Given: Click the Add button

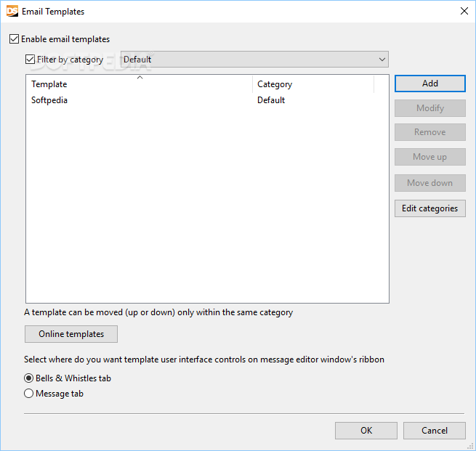Looking at the screenshot, I should click(430, 84).
